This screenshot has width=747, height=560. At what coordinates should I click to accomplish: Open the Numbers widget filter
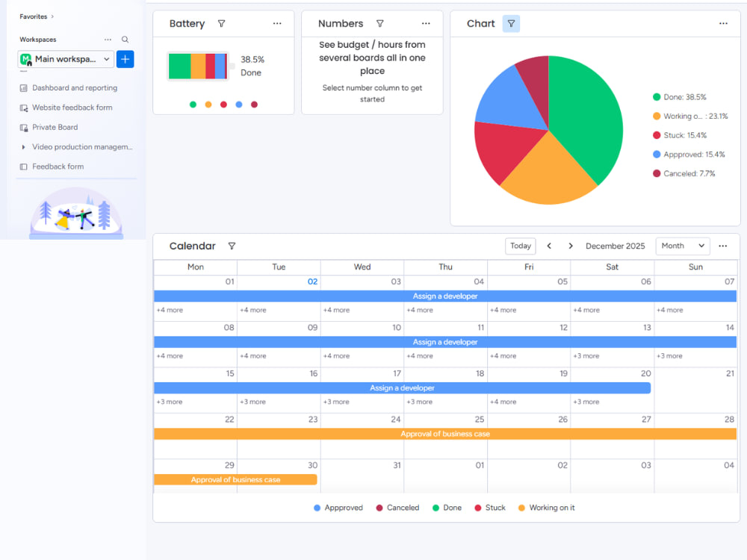(380, 24)
